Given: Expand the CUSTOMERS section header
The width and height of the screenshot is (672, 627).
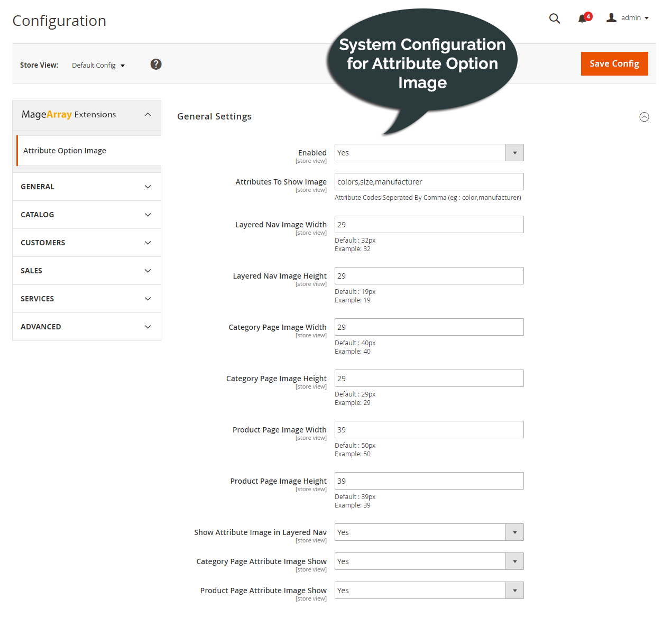Looking at the screenshot, I should point(86,243).
